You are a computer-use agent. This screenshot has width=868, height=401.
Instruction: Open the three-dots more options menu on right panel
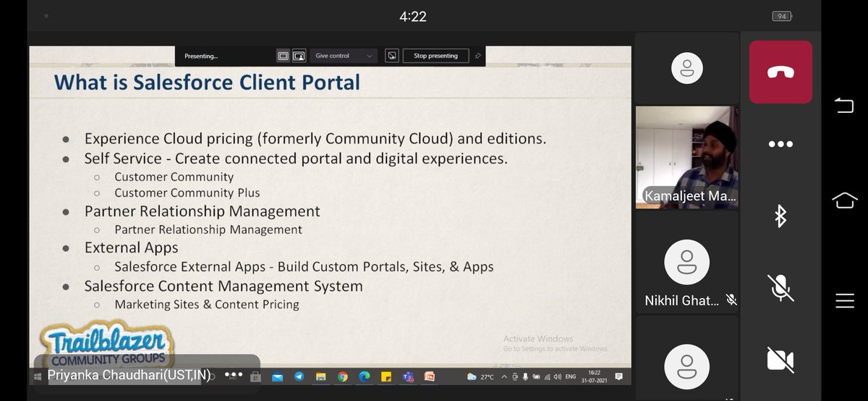click(x=780, y=143)
